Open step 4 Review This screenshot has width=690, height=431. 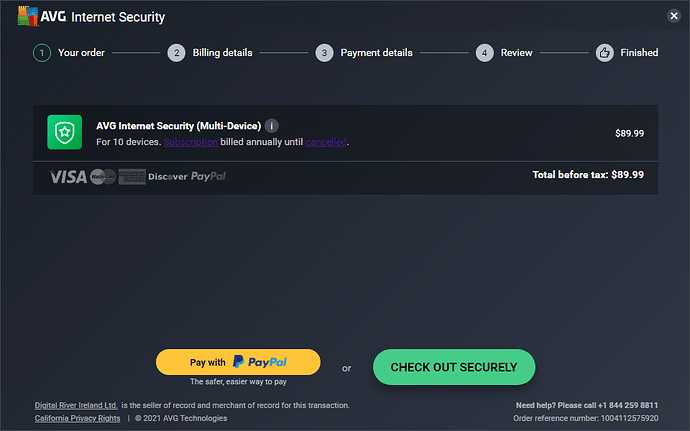click(x=484, y=53)
